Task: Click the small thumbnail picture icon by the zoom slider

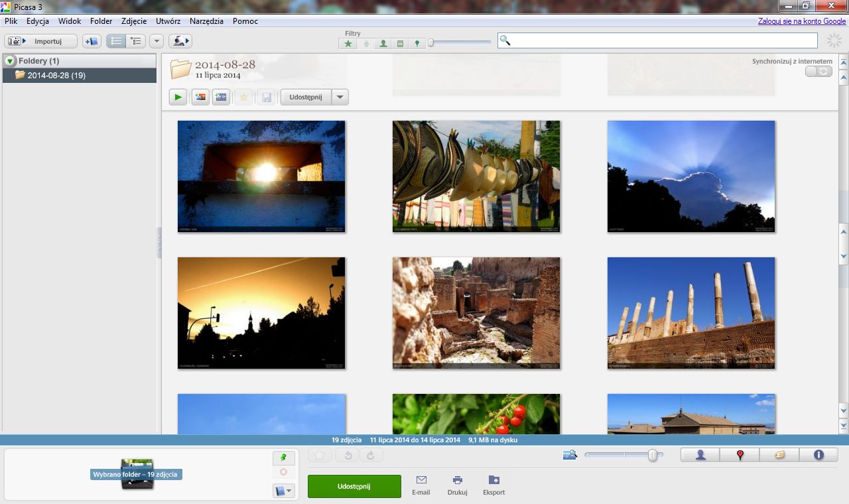Action: pos(570,455)
